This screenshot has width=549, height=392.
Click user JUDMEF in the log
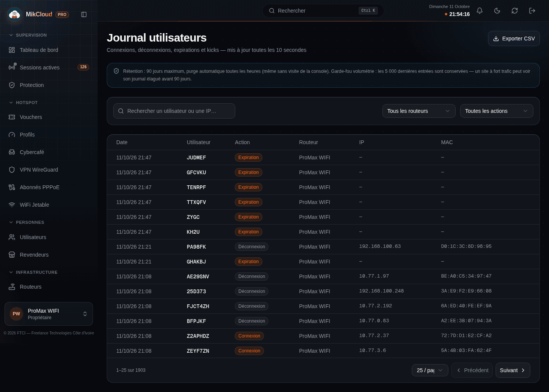(x=196, y=157)
